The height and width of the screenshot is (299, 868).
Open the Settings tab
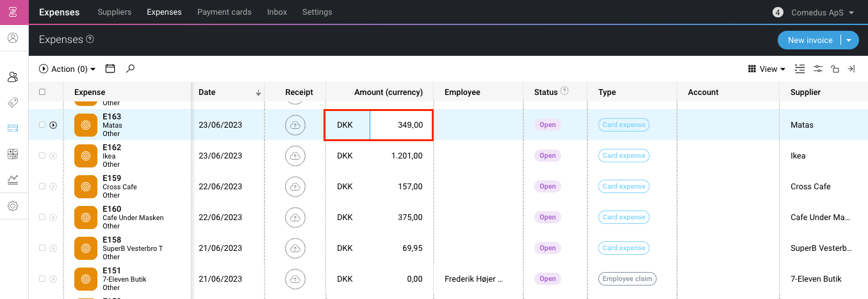click(x=317, y=12)
